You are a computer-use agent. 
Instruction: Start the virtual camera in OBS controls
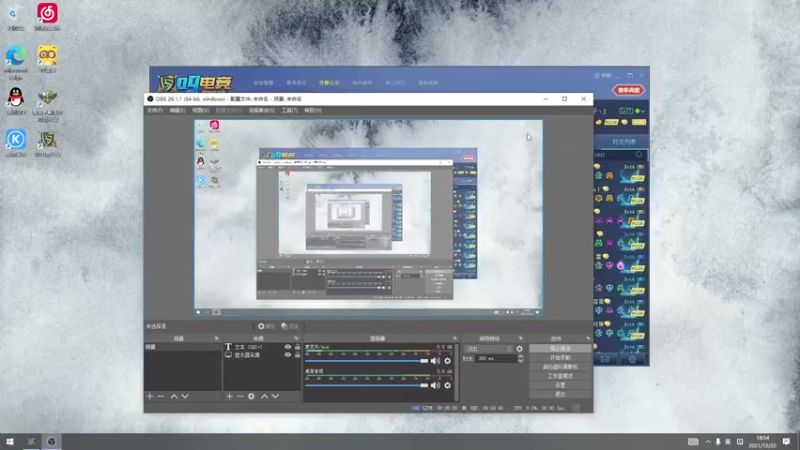[x=560, y=367]
